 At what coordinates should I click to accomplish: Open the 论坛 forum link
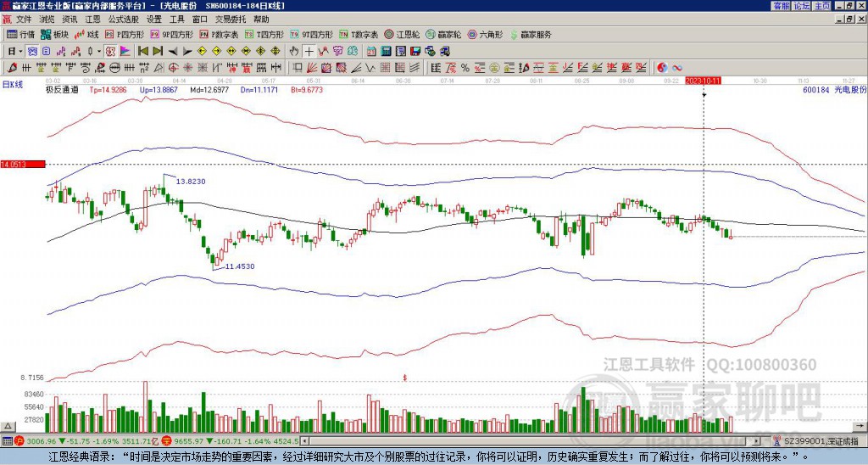coord(802,6)
